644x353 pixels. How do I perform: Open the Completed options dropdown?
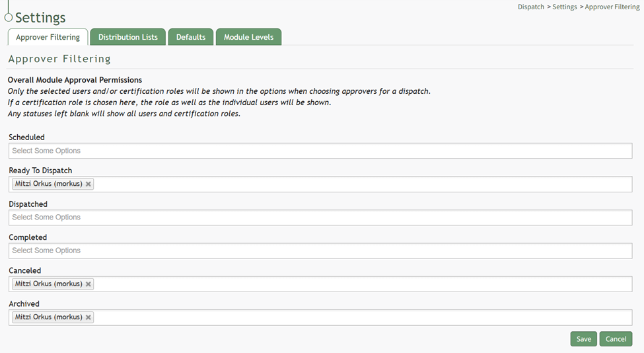320,251
